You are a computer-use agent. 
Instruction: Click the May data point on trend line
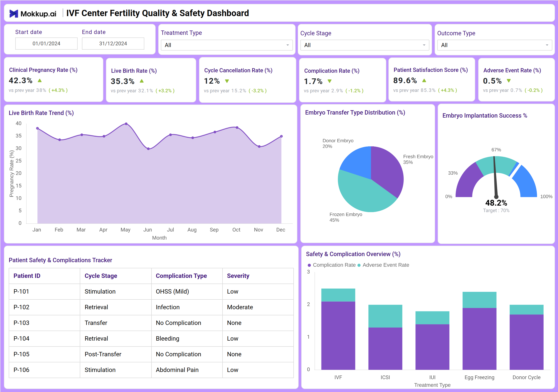(x=126, y=124)
